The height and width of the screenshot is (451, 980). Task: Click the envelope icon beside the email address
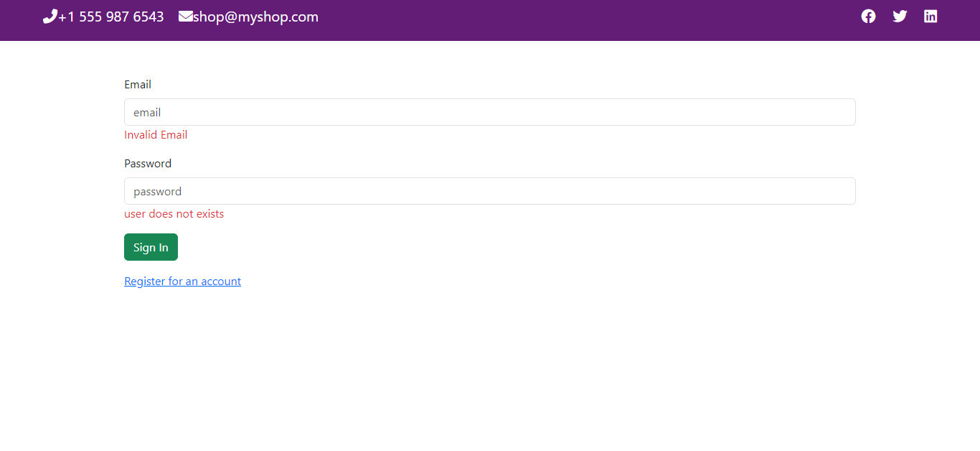[184, 16]
